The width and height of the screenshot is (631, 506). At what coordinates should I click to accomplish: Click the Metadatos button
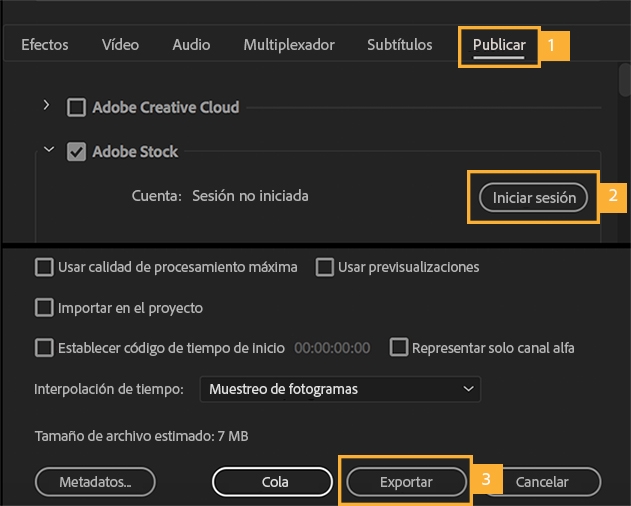pyautogui.click(x=96, y=482)
